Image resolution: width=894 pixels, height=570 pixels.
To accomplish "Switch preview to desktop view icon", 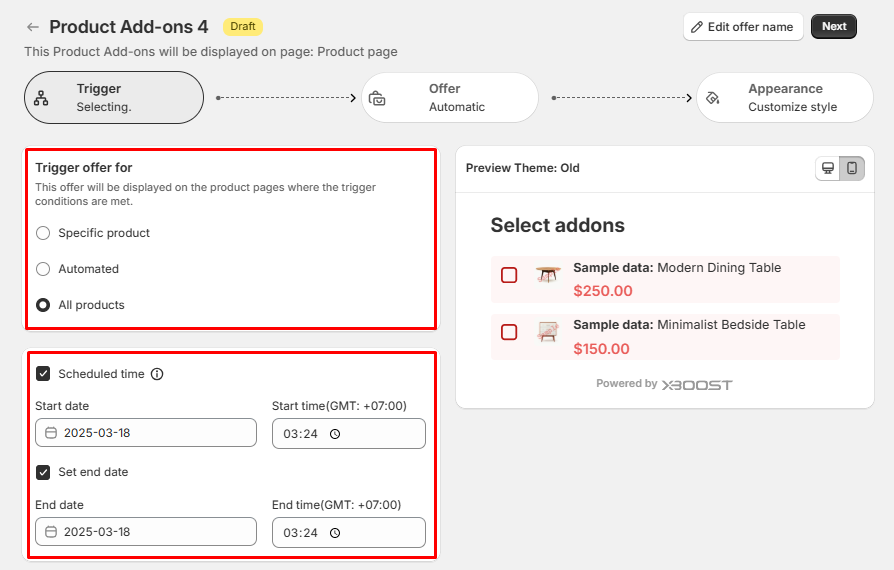I will pyautogui.click(x=828, y=168).
